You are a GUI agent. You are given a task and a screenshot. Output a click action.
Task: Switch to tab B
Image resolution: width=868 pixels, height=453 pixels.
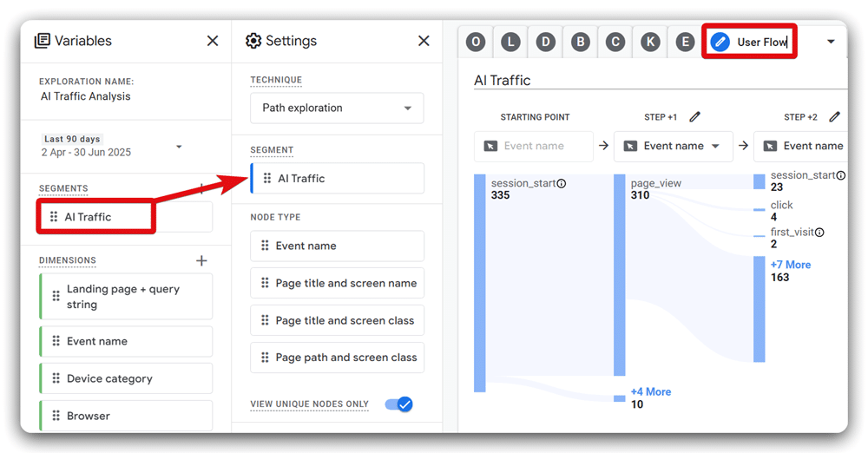coord(580,42)
